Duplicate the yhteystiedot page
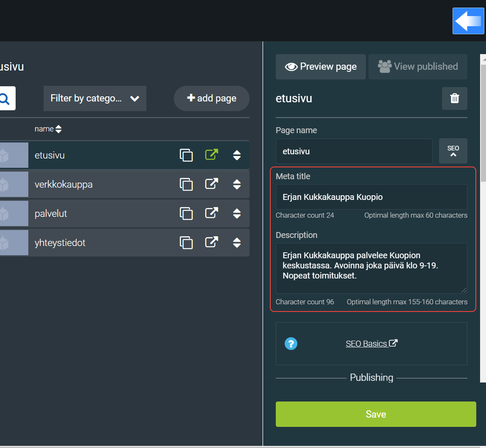 pyautogui.click(x=186, y=243)
